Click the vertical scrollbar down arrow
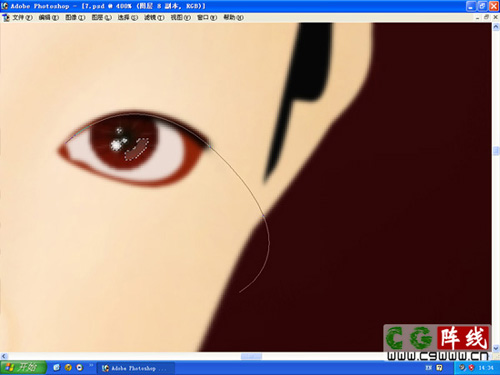The image size is (500, 375). [x=496, y=348]
